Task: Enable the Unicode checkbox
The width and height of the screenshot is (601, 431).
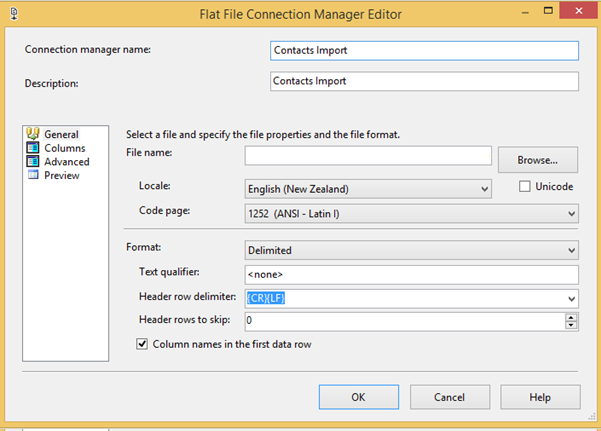Action: click(x=526, y=186)
